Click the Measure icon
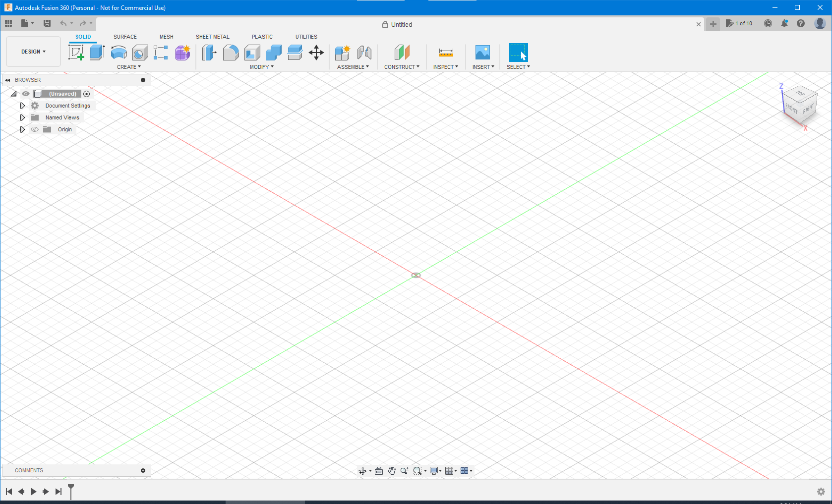The image size is (832, 504). coord(446,52)
